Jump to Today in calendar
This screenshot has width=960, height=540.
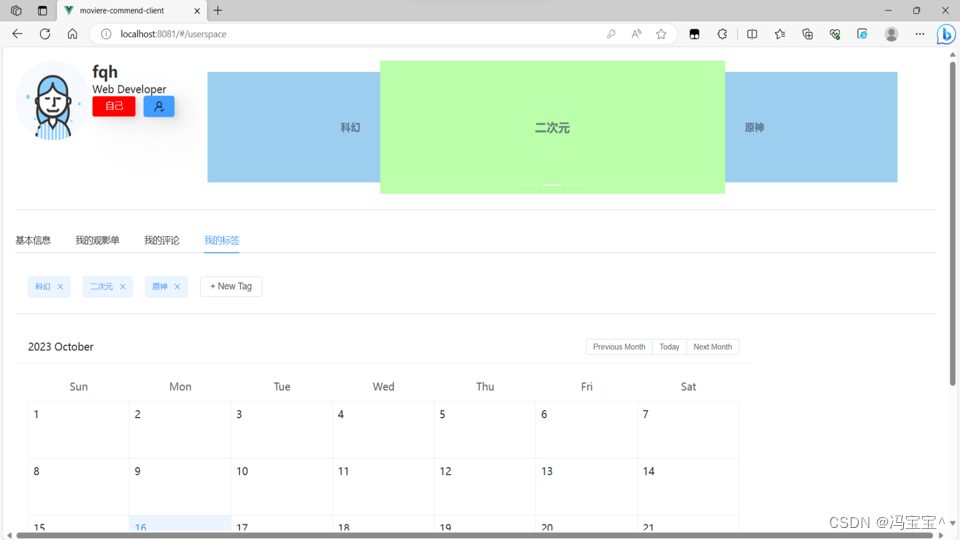tap(669, 347)
